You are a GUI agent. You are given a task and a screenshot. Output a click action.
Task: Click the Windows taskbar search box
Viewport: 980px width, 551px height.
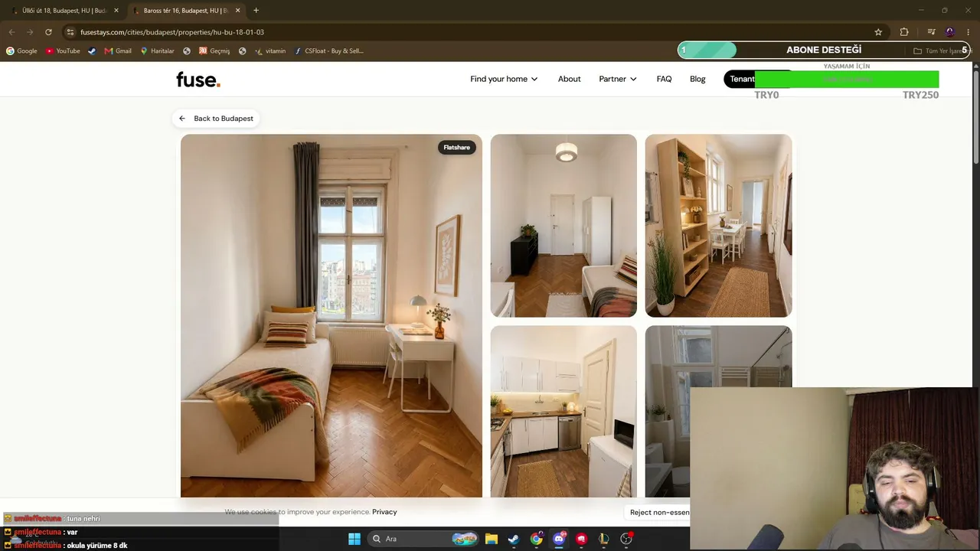423,539
